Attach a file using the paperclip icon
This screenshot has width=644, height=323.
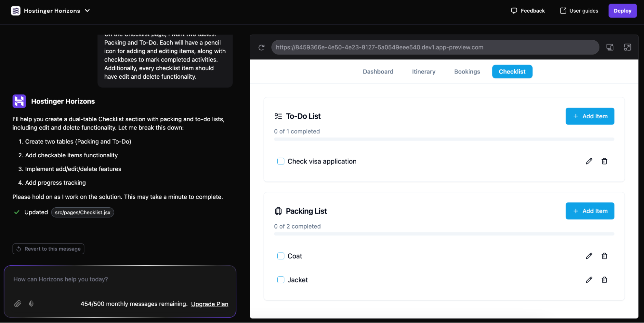[x=18, y=303]
